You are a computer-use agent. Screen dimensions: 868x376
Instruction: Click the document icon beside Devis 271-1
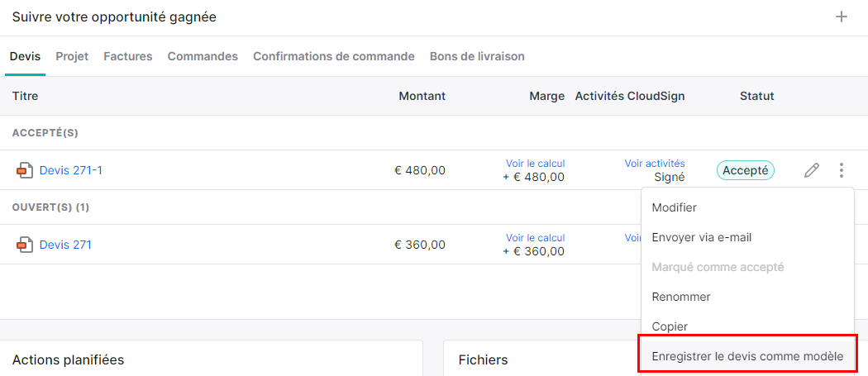24,170
